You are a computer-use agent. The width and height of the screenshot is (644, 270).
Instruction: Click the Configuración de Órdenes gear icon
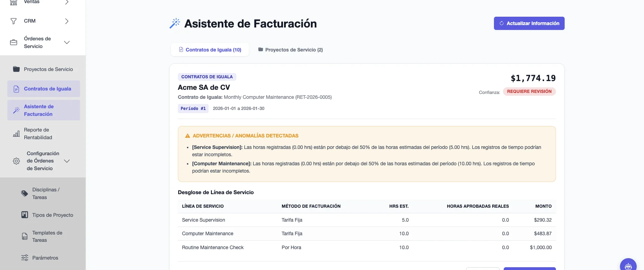pos(16,161)
